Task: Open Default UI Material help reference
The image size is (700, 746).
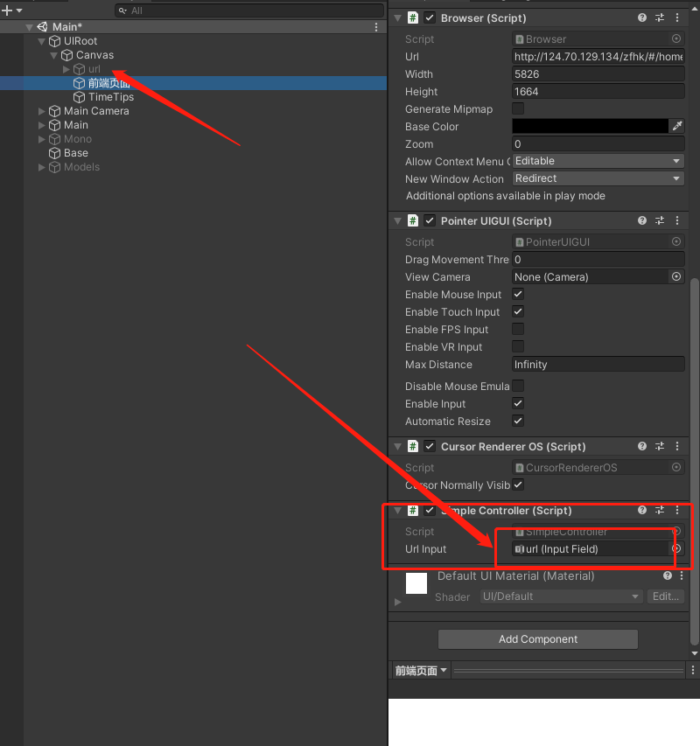Action: click(667, 575)
